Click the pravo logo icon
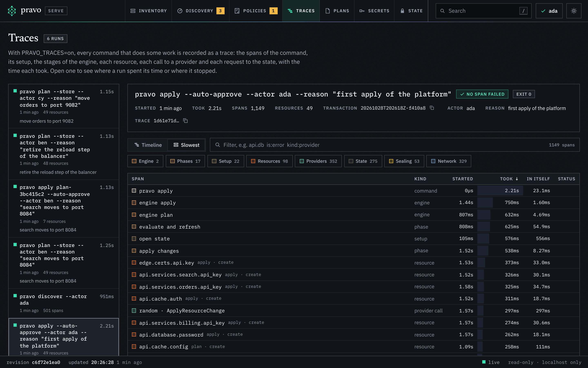588x368 pixels. pyautogui.click(x=12, y=11)
